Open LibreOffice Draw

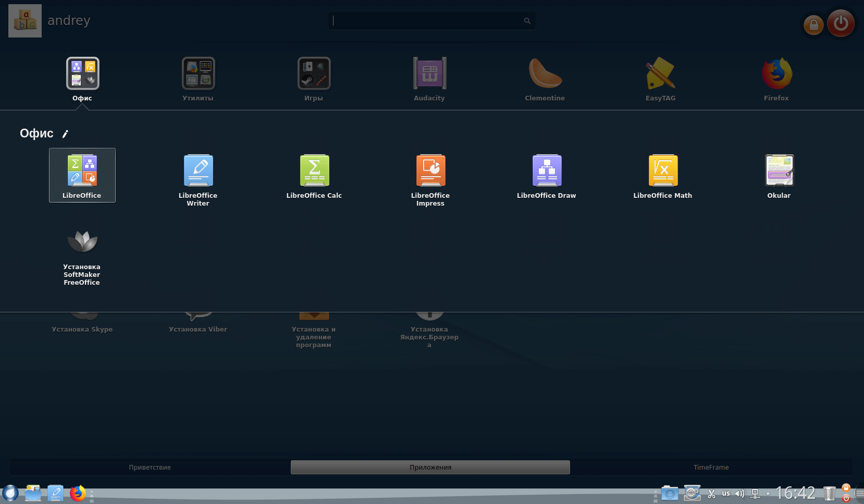547,171
